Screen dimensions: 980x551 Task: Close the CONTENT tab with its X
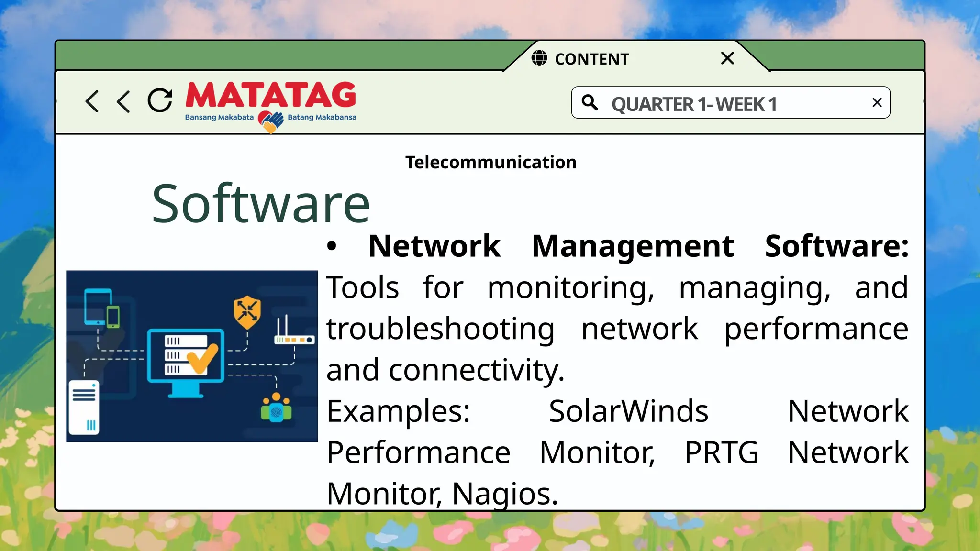[727, 58]
